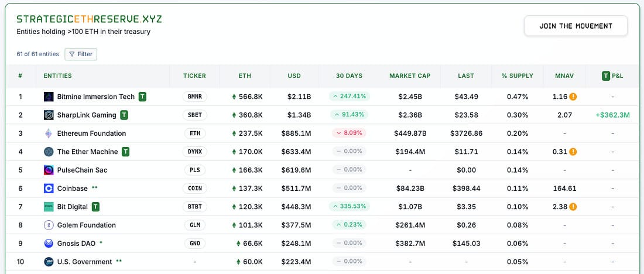Viewport: 644px width, 274px height.
Task: Sort by MARKET CAP column header
Action: click(x=410, y=76)
